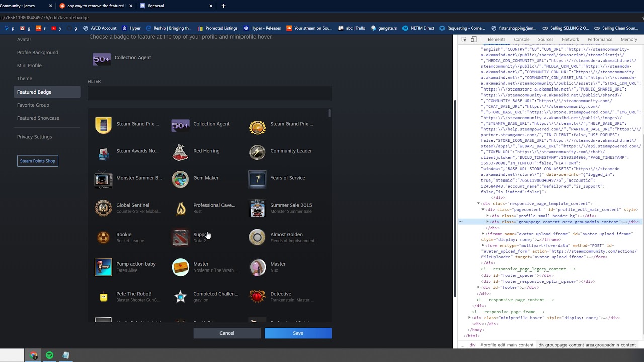
Task: Switch to the DevTools Performance tab
Action: [599, 39]
